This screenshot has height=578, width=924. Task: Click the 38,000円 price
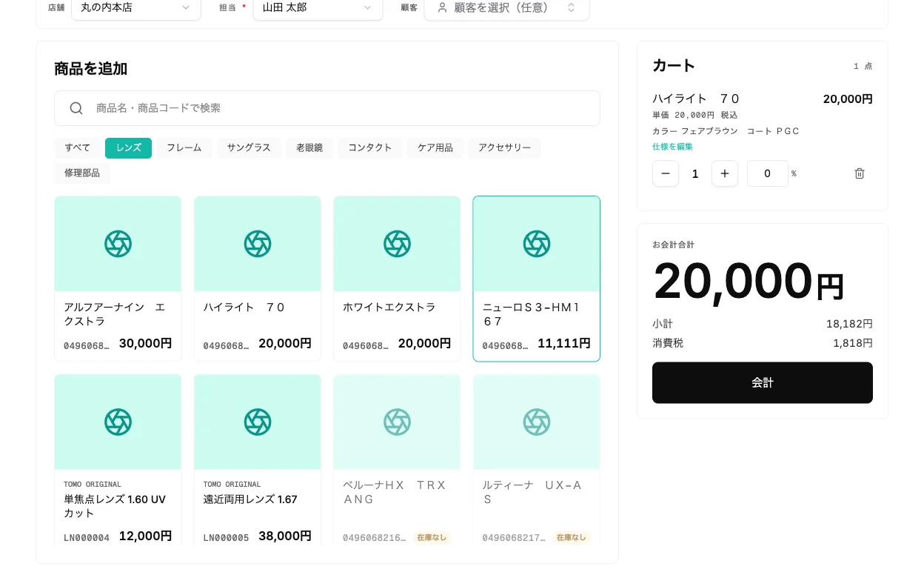285,537
